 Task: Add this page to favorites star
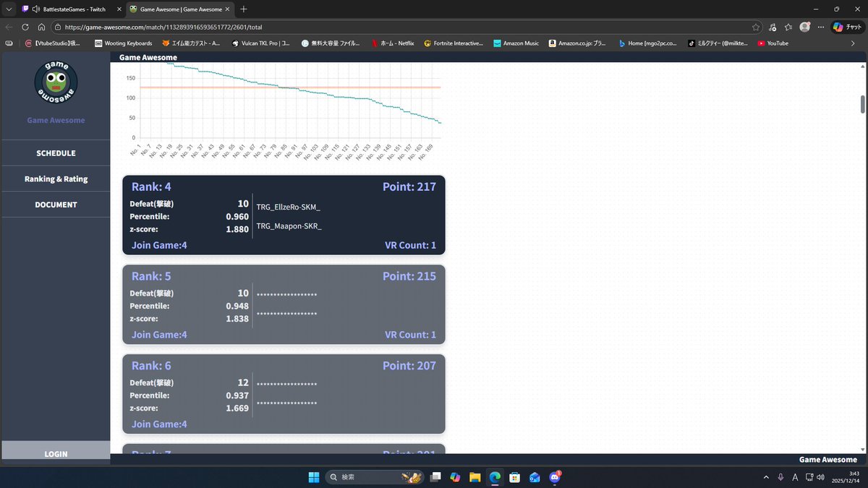pos(756,27)
